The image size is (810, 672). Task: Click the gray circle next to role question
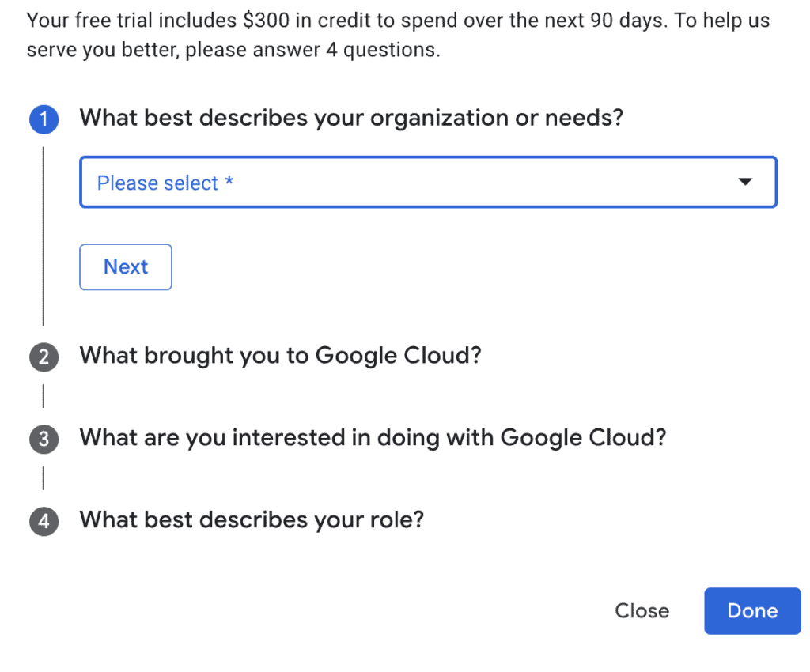[44, 522]
